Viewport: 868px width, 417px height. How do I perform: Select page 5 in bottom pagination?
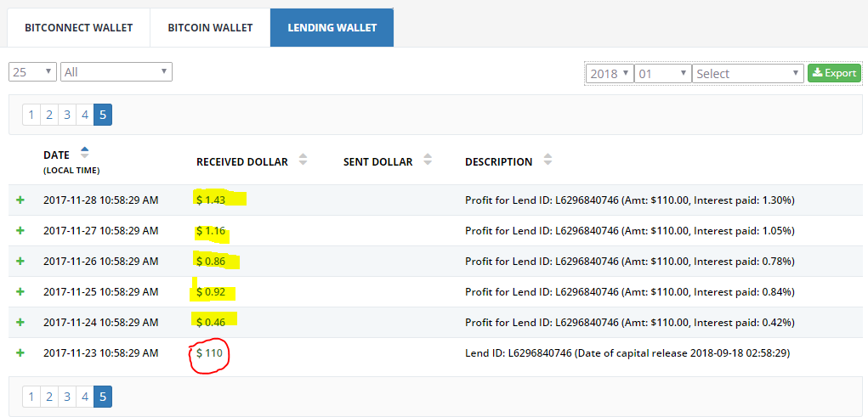pyautogui.click(x=103, y=397)
